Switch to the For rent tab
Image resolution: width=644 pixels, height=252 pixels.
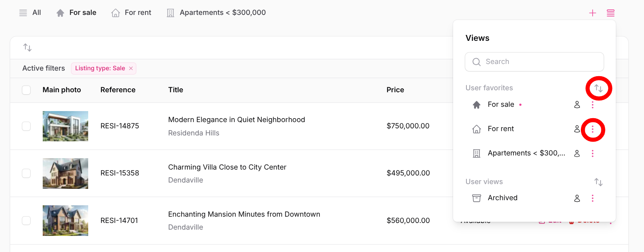pyautogui.click(x=131, y=13)
